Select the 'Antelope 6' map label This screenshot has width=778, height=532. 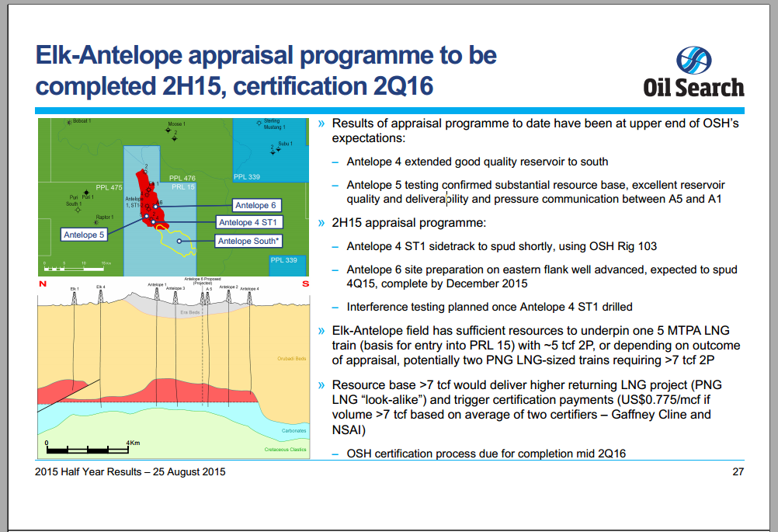click(256, 206)
